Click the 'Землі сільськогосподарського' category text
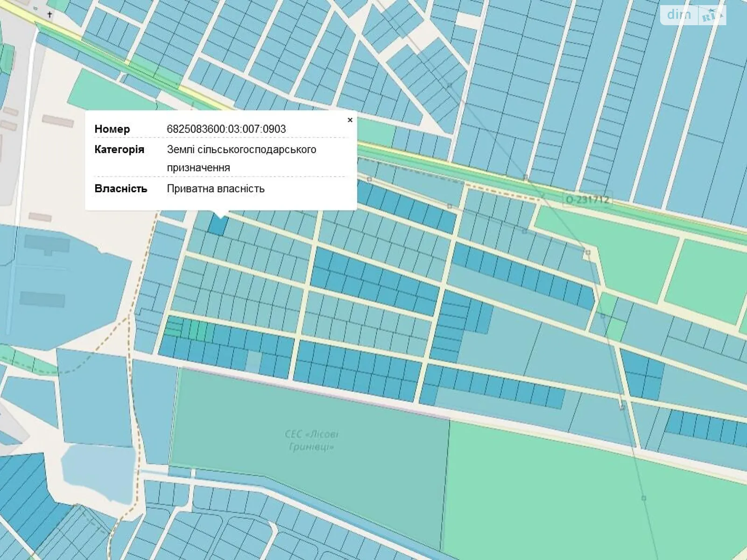 pyautogui.click(x=241, y=149)
